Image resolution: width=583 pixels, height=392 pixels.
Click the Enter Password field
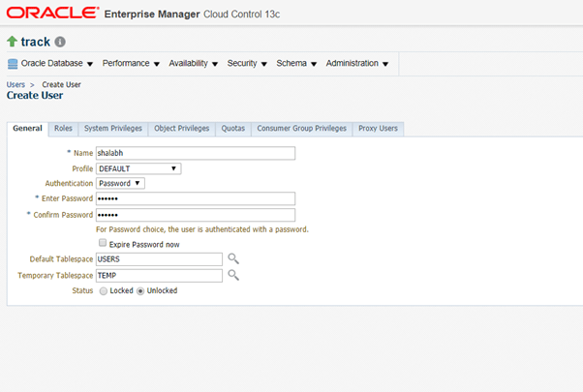[195, 198]
